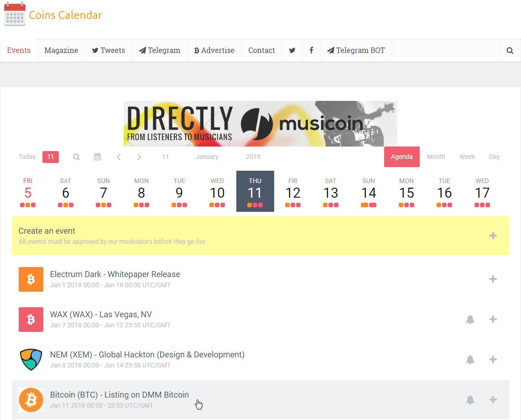This screenshot has height=420, width=521.
Task: Select Monday 15 in date strip
Action: [x=406, y=191]
